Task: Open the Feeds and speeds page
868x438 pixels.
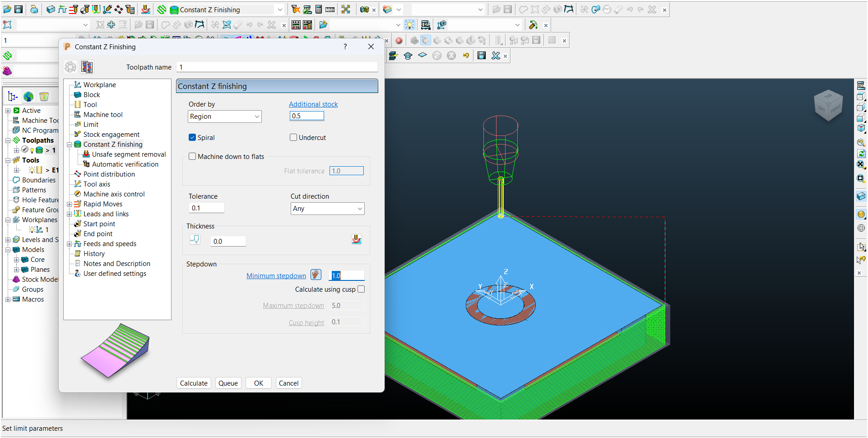Action: [x=110, y=244]
